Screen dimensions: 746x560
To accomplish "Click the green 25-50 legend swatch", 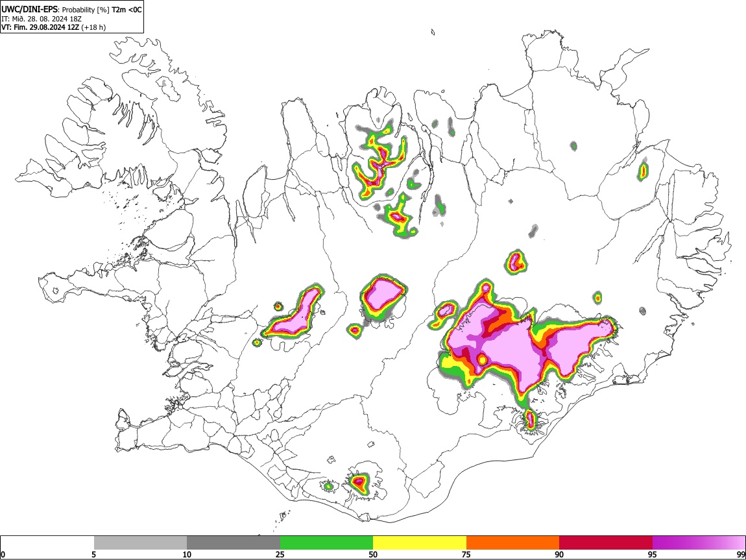I will 326,543.
